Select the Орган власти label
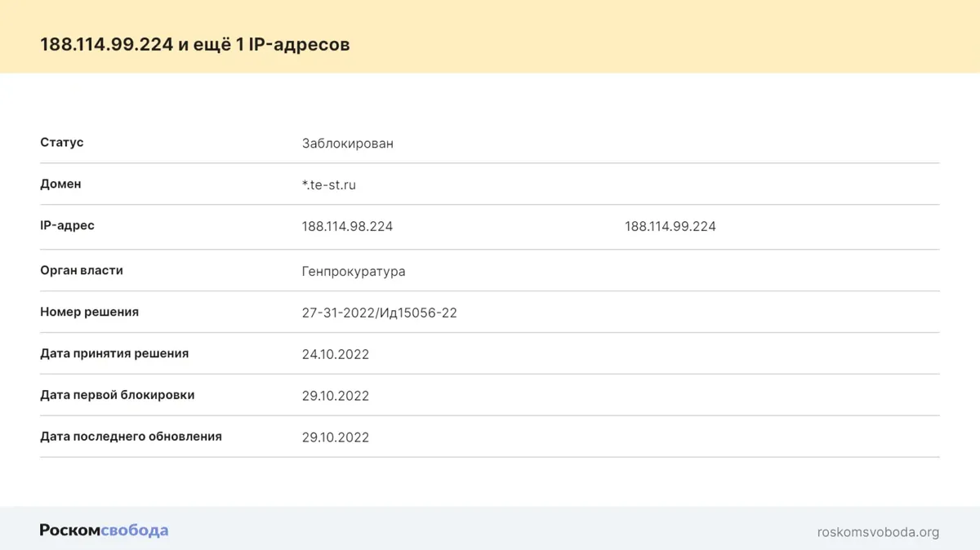 click(82, 270)
